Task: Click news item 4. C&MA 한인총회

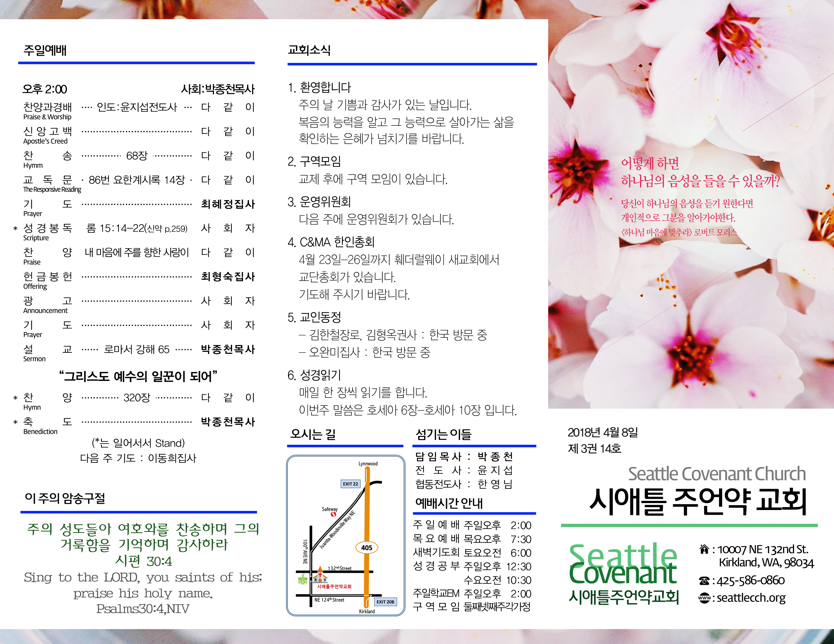Action: click(x=331, y=242)
